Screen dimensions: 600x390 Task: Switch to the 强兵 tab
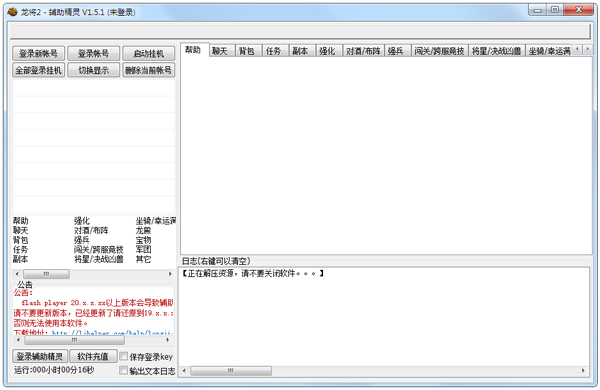[x=397, y=51]
